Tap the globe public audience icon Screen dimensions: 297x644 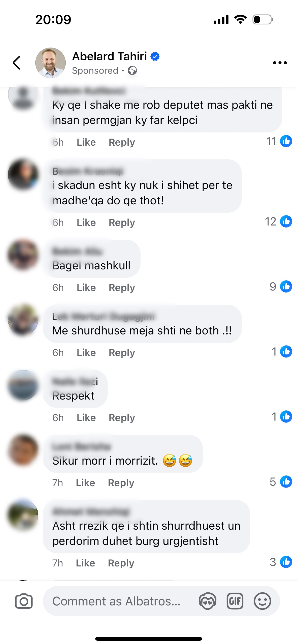click(x=132, y=71)
